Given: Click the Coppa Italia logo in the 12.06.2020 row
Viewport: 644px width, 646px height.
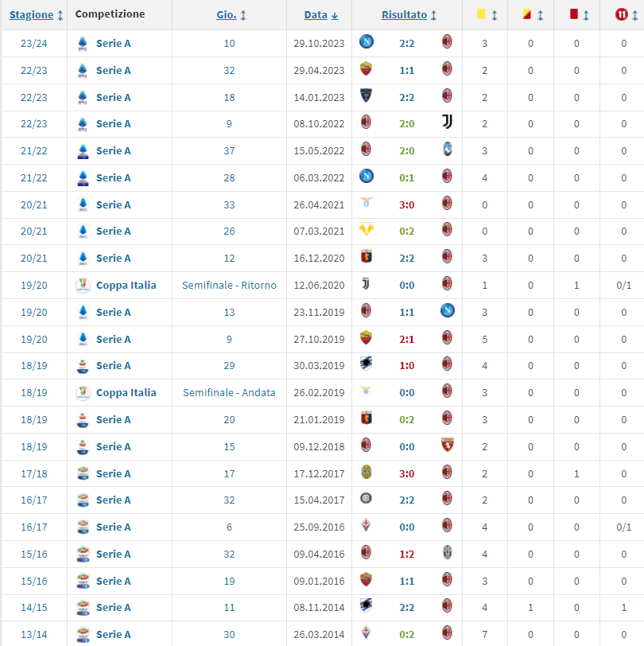Looking at the screenshot, I should pyautogui.click(x=83, y=285).
